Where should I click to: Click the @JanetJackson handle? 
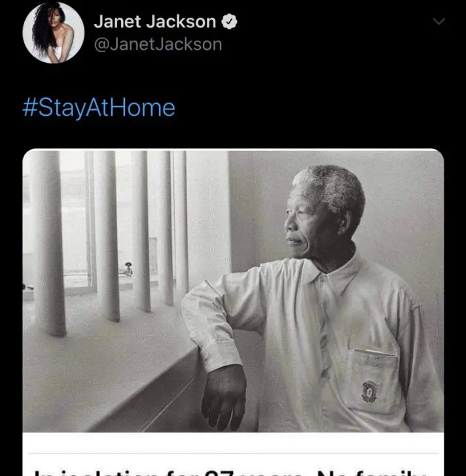158,44
